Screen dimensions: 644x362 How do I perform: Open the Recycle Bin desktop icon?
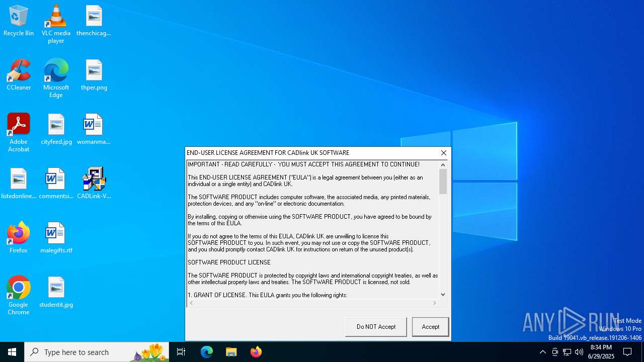(19, 21)
